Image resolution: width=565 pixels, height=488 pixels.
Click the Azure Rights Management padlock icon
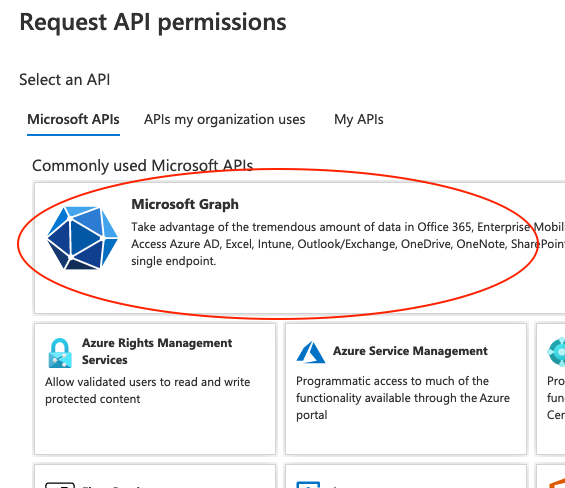pyautogui.click(x=60, y=353)
